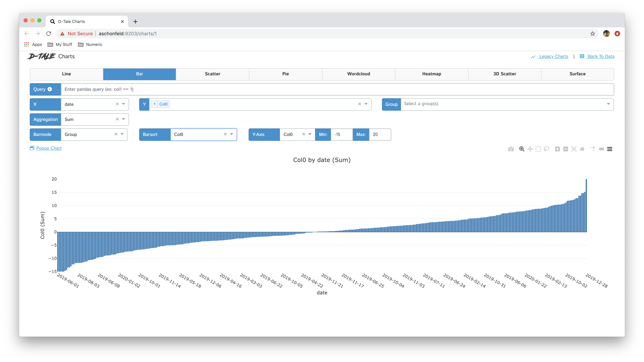Image resolution: width=644 pixels, height=362 pixels.
Task: Toggle spike lines in plot toolbar
Action: [593, 149]
